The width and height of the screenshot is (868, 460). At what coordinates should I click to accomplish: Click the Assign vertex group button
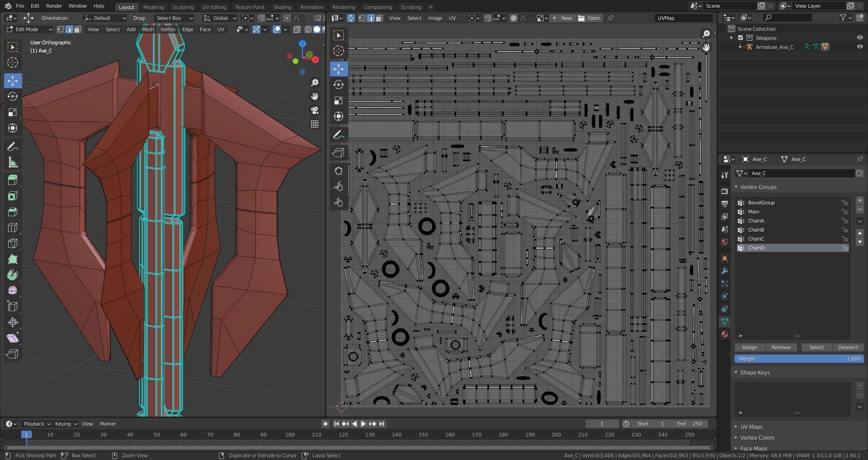[x=749, y=347]
